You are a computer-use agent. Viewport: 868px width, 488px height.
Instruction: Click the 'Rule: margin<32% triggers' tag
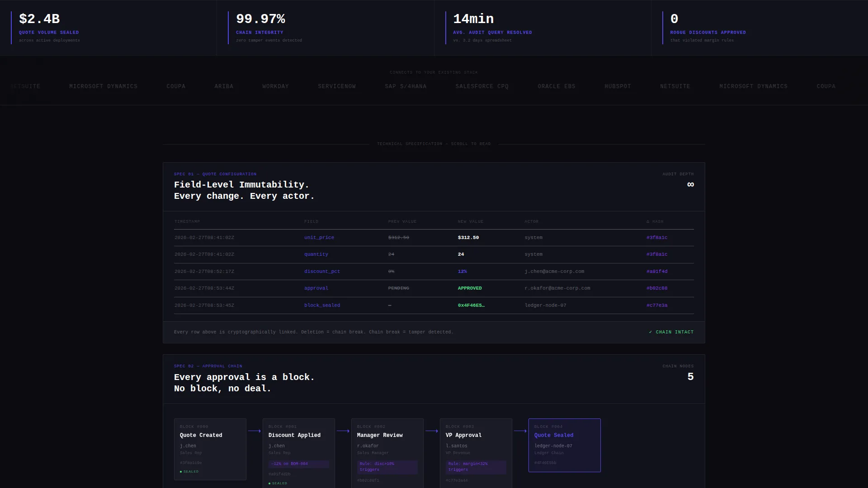point(476,467)
